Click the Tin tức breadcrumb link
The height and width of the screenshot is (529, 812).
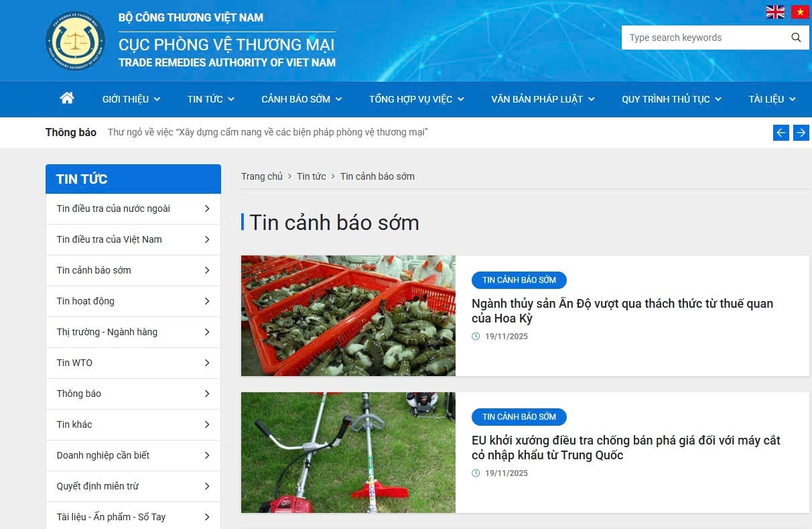click(312, 176)
